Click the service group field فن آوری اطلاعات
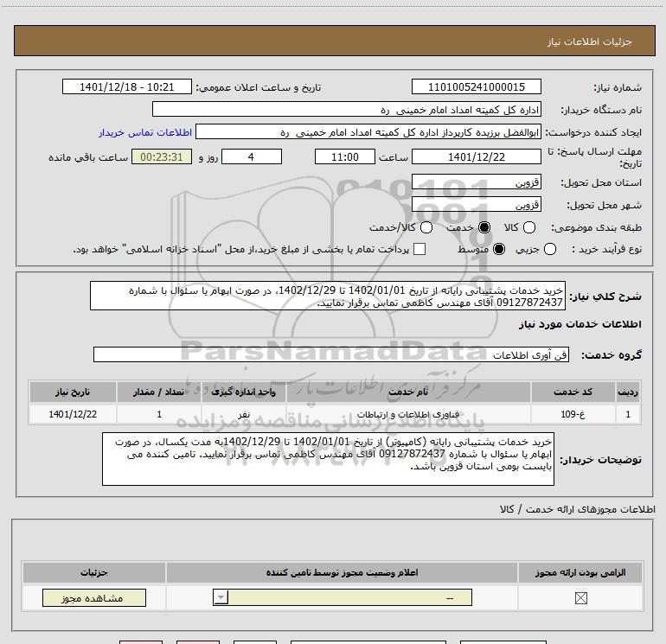 (331, 354)
